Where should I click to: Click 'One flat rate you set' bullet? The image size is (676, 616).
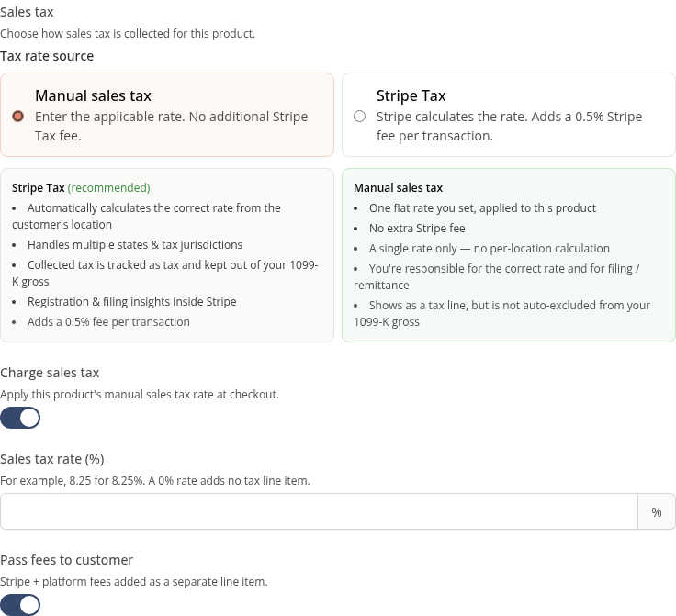[x=482, y=208]
